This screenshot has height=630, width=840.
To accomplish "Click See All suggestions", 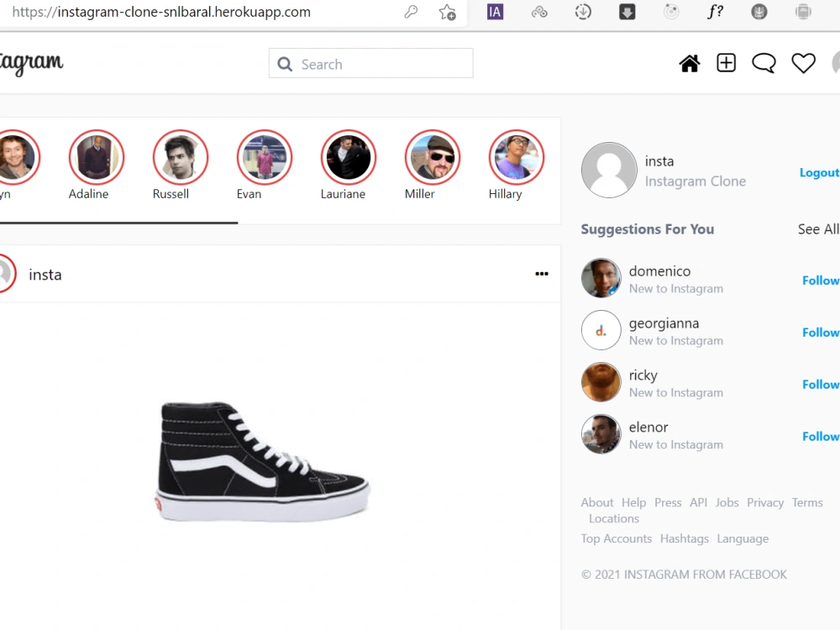I will 818,229.
